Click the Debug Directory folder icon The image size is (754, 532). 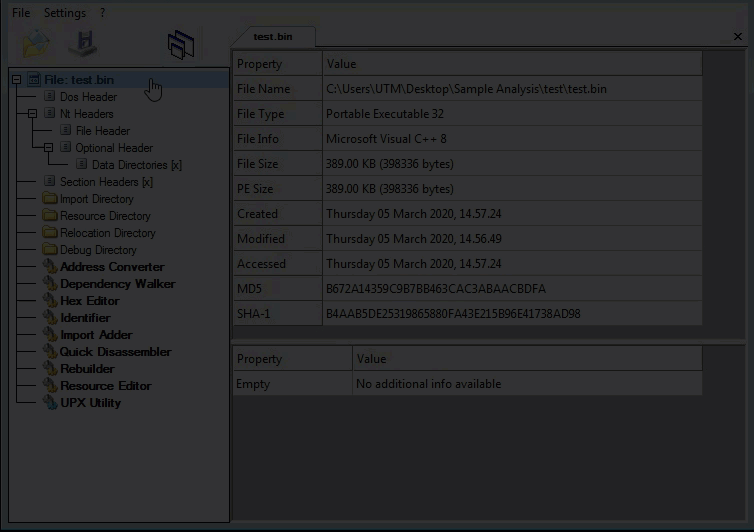click(x=50, y=249)
